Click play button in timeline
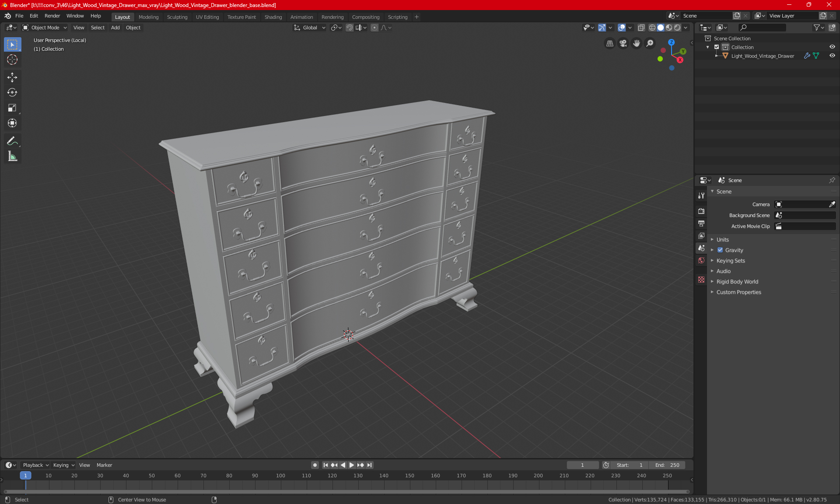The width and height of the screenshot is (840, 504). pos(351,465)
